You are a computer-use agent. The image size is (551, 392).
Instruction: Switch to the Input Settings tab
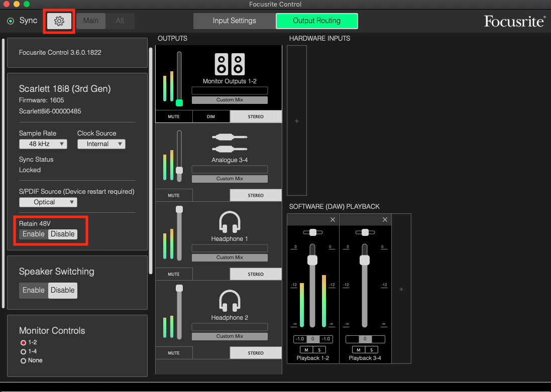[x=235, y=21]
